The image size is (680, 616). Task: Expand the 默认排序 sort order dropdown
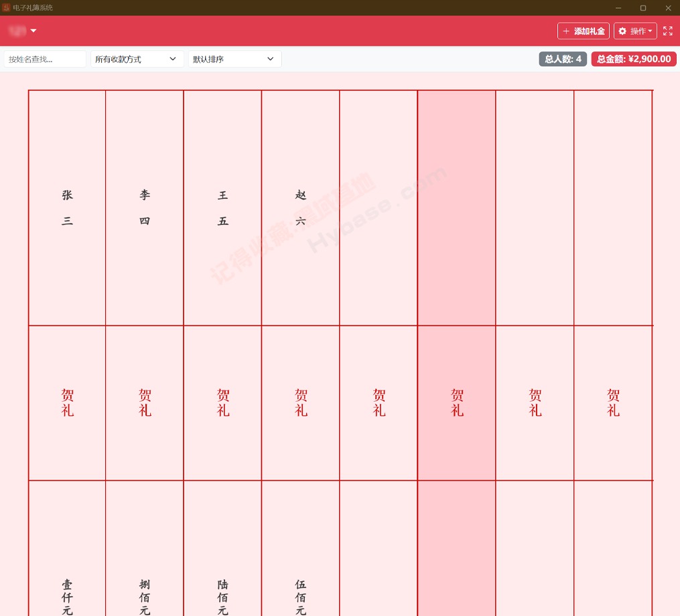(x=234, y=59)
